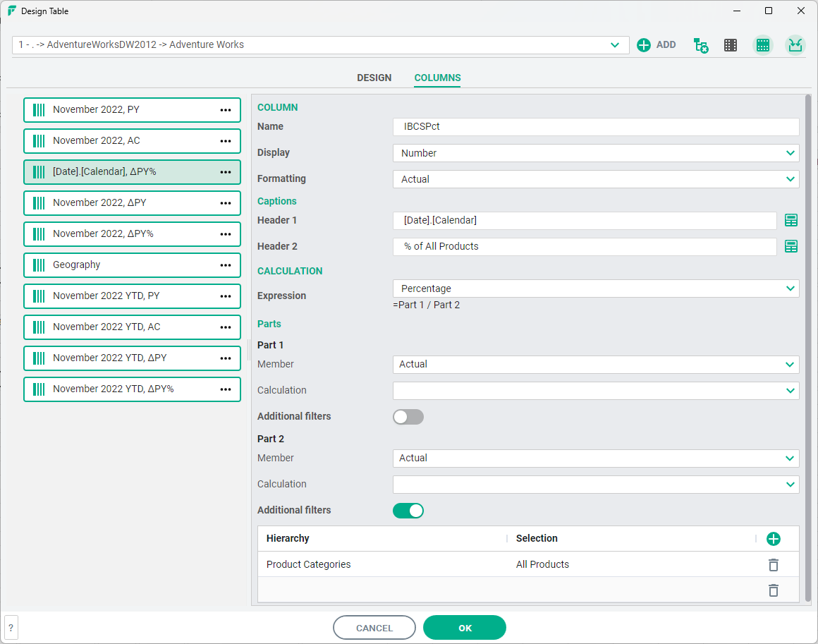Open the more options menu for November 2022 YTD, ΔPY

tap(226, 358)
